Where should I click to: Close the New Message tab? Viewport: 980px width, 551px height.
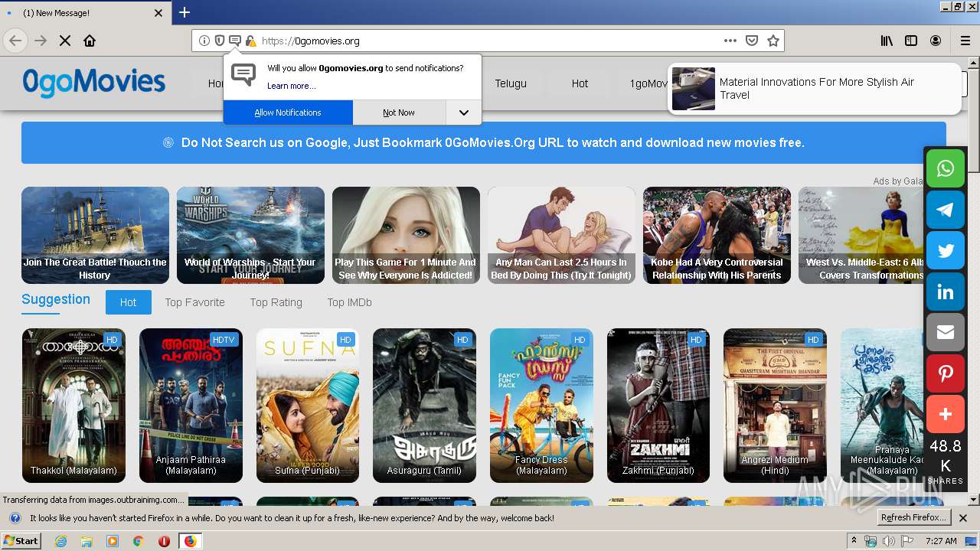tap(158, 13)
